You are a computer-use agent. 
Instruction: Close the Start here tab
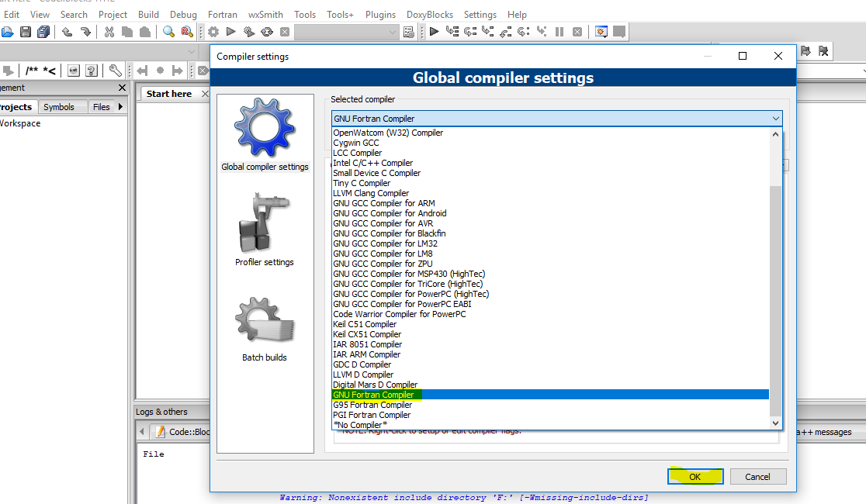205,94
